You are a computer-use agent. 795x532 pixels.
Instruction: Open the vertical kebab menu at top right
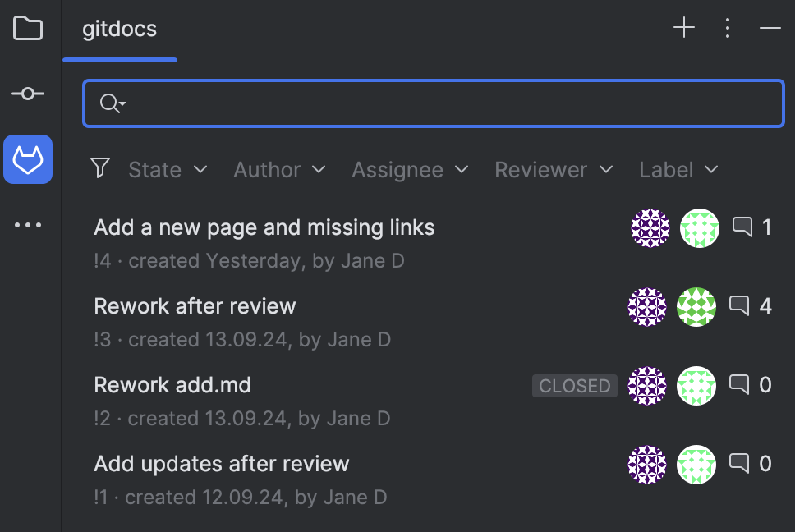(x=728, y=27)
